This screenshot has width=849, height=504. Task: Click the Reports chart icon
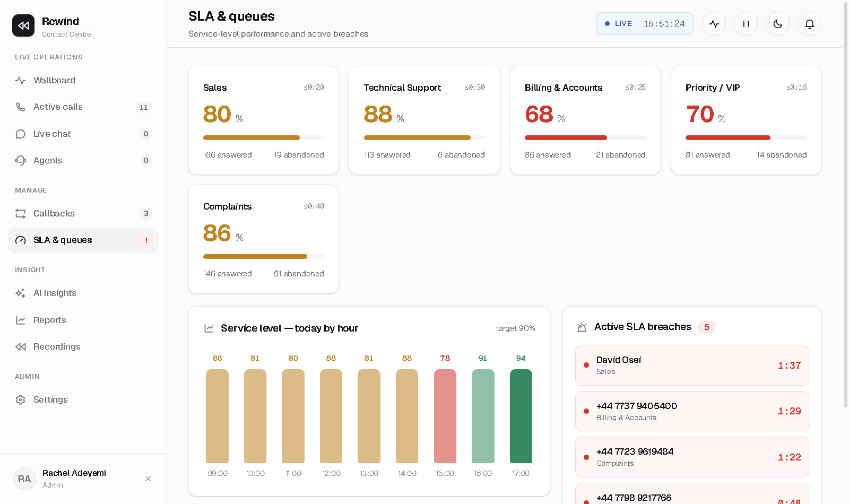click(x=21, y=320)
